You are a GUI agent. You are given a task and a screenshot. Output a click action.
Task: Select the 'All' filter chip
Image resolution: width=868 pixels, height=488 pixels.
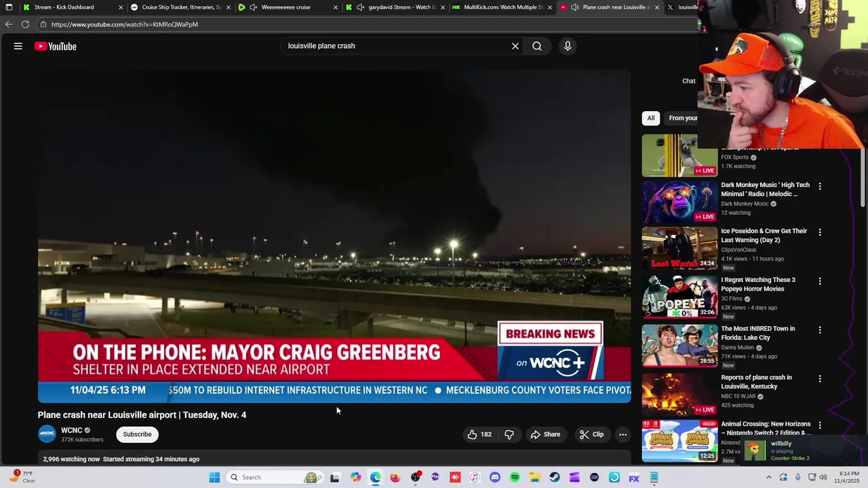[x=651, y=118]
